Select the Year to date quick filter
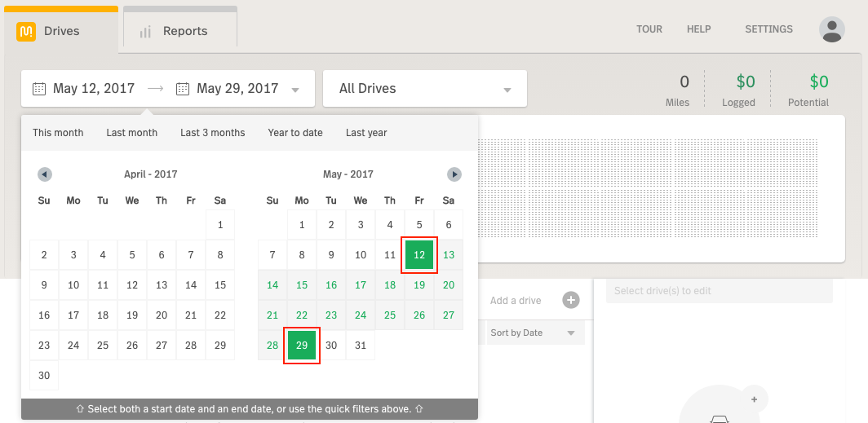The image size is (868, 423). pyautogui.click(x=295, y=133)
